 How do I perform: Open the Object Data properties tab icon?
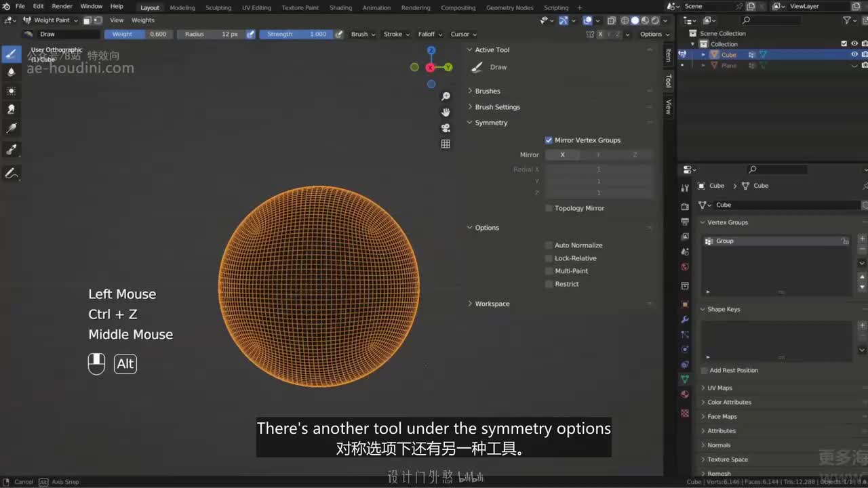(x=685, y=379)
